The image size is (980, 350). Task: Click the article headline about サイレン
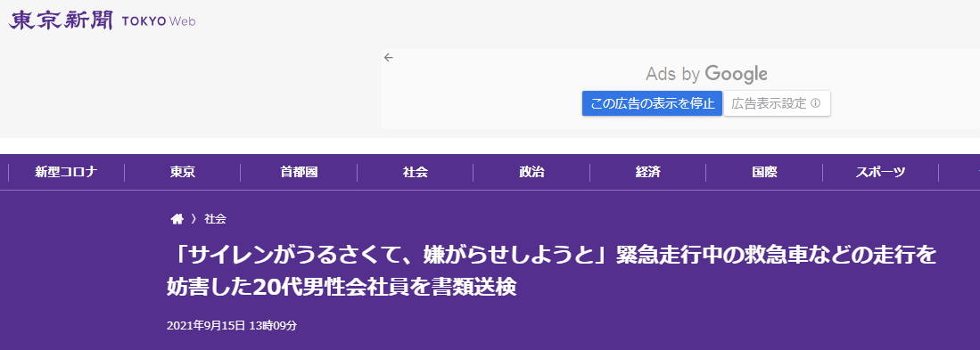pos(552,271)
